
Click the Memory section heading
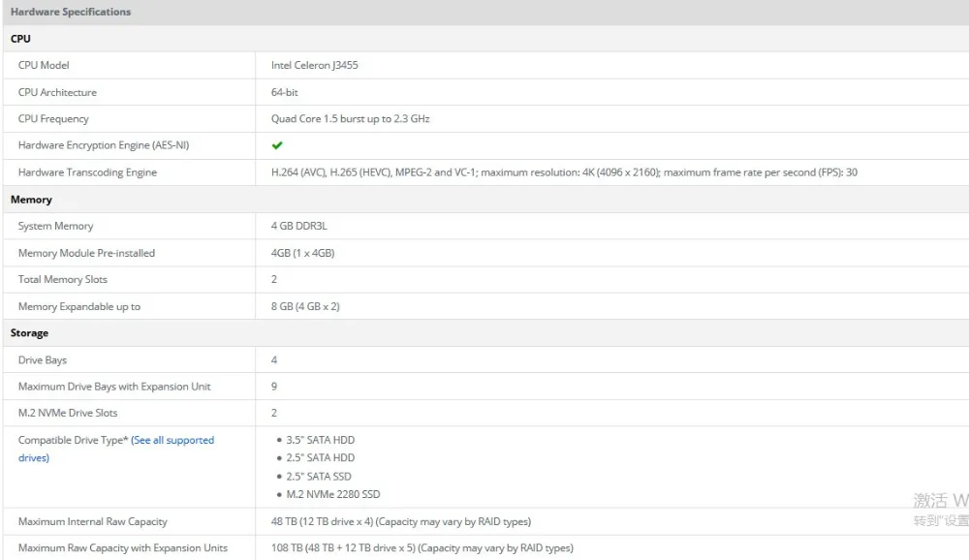tap(31, 199)
